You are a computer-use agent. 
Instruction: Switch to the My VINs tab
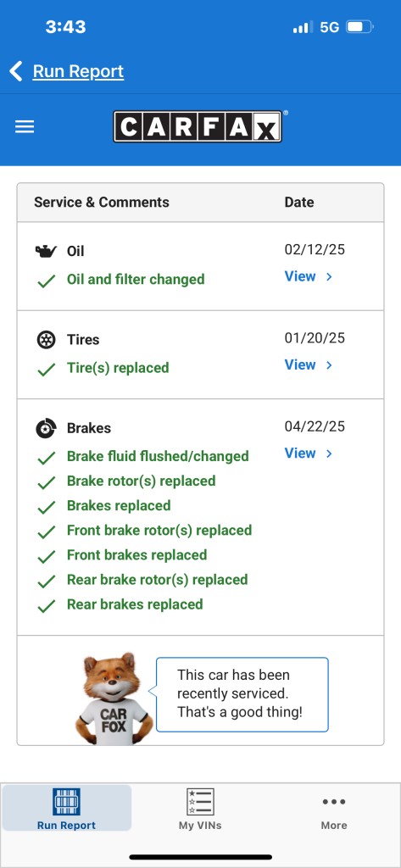[200, 808]
